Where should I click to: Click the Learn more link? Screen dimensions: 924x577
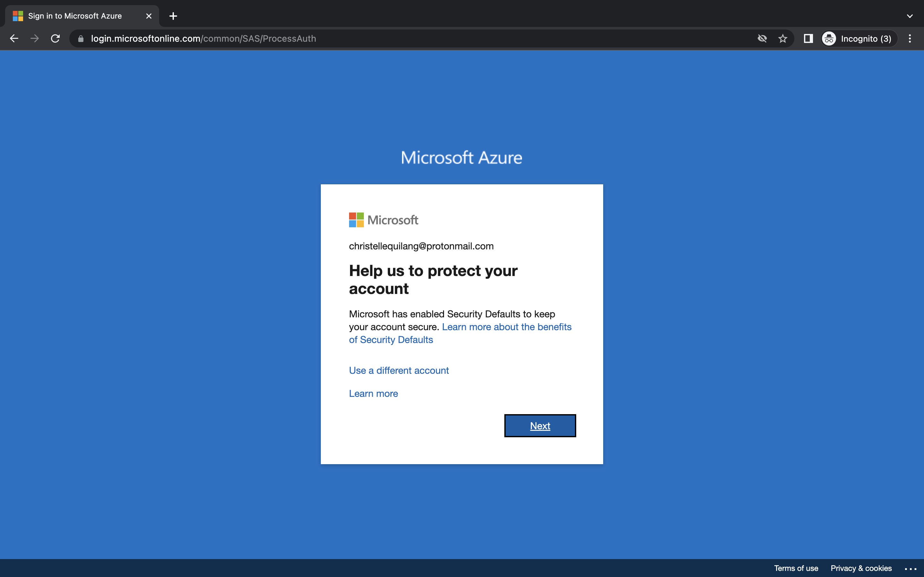[373, 393]
